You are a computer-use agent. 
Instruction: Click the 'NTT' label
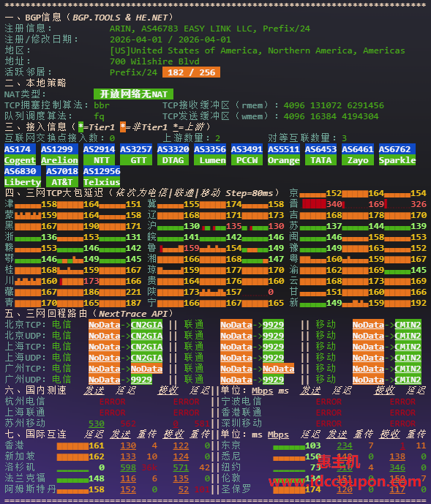[101, 160]
